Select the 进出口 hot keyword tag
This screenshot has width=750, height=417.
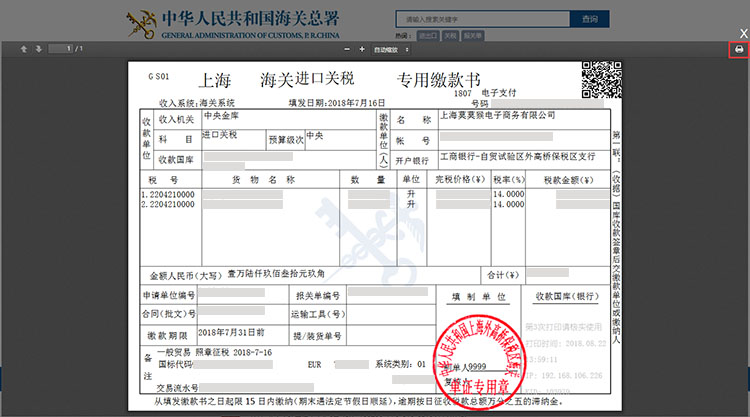click(428, 35)
